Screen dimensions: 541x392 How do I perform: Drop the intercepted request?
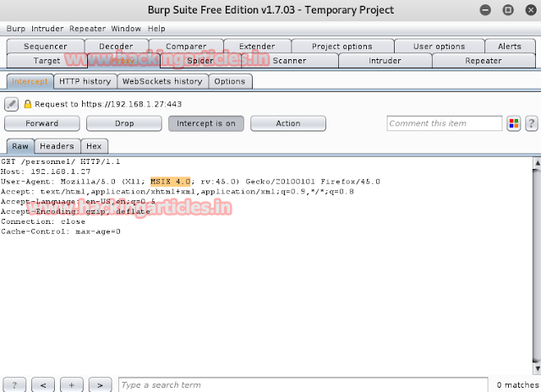[124, 123]
